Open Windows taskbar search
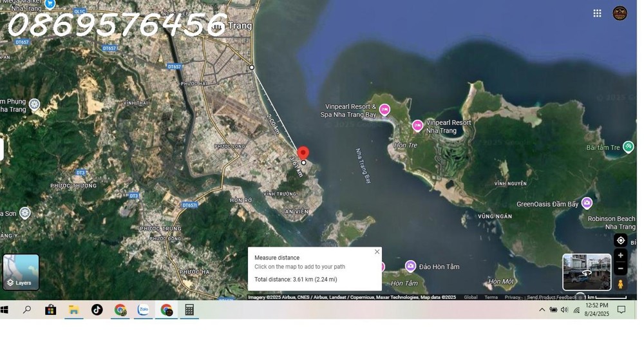The height and width of the screenshot is (362, 644). 27,310
